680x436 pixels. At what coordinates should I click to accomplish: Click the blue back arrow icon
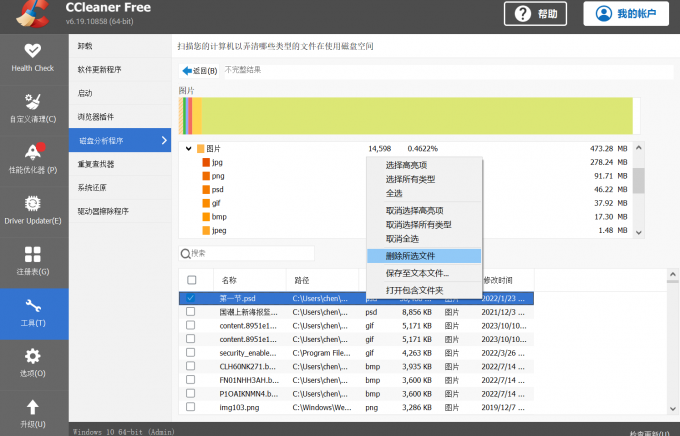187,71
